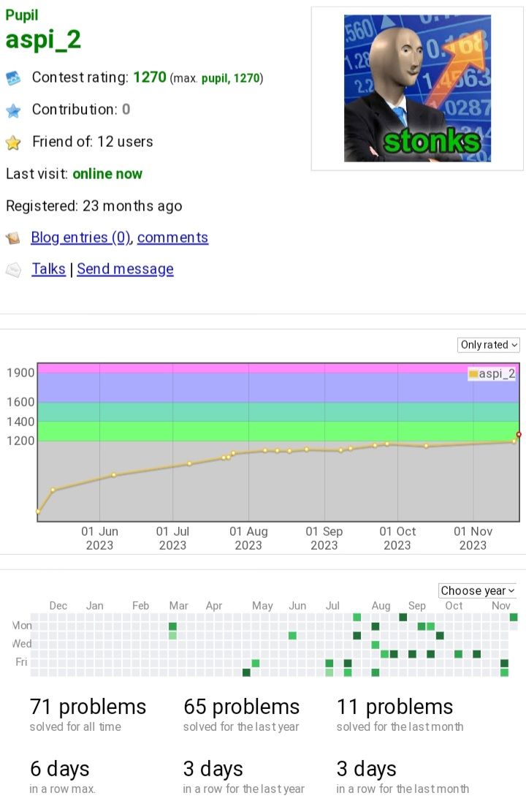This screenshot has height=812, width=526.
Task: Open the Choose year dropdown
Action: (477, 591)
